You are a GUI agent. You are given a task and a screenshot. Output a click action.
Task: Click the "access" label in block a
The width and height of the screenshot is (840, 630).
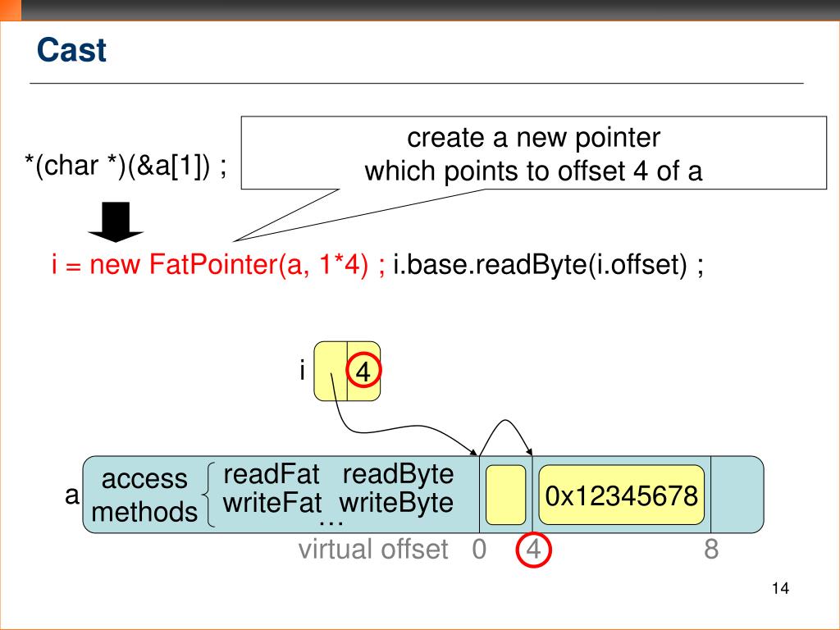[144, 478]
